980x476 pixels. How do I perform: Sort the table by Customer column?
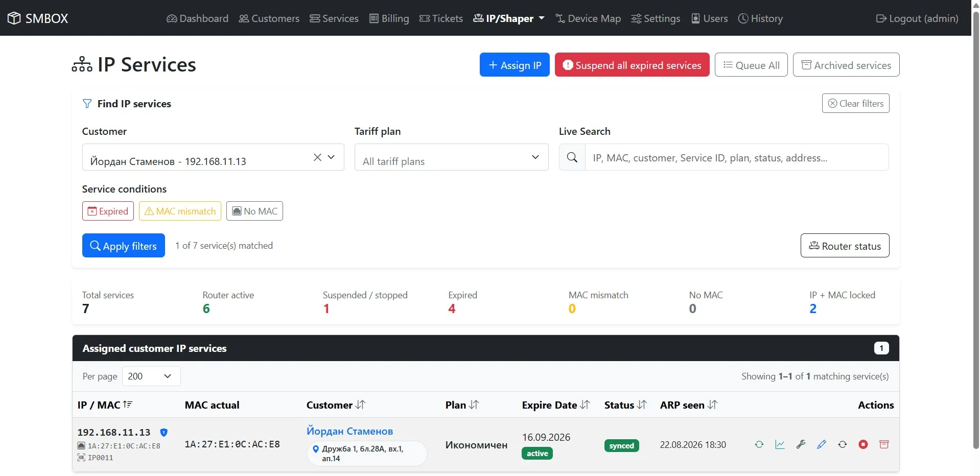pos(361,404)
